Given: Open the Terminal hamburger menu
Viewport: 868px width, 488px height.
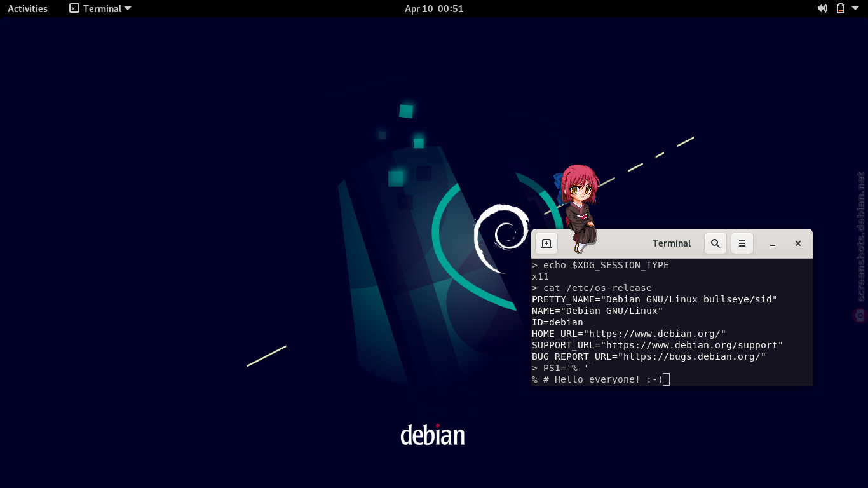Looking at the screenshot, I should [742, 243].
